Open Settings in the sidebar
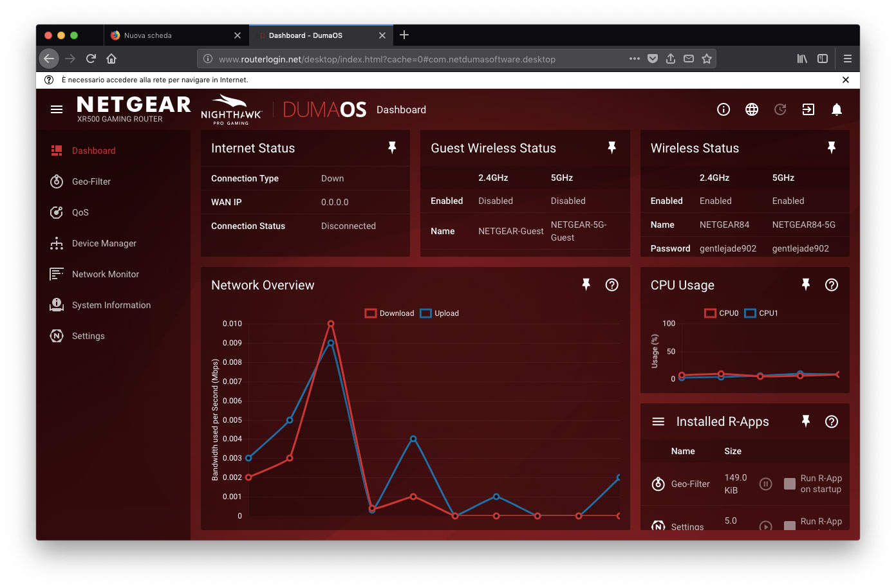The height and width of the screenshot is (588, 896). pos(113,336)
